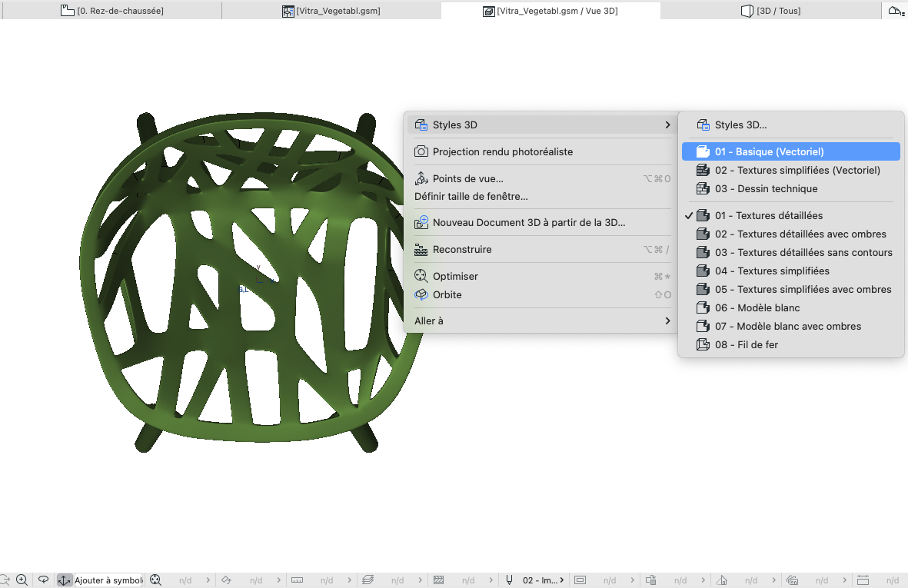
Task: Expand graphic override n/d dropdown arrow
Action: point(703,580)
